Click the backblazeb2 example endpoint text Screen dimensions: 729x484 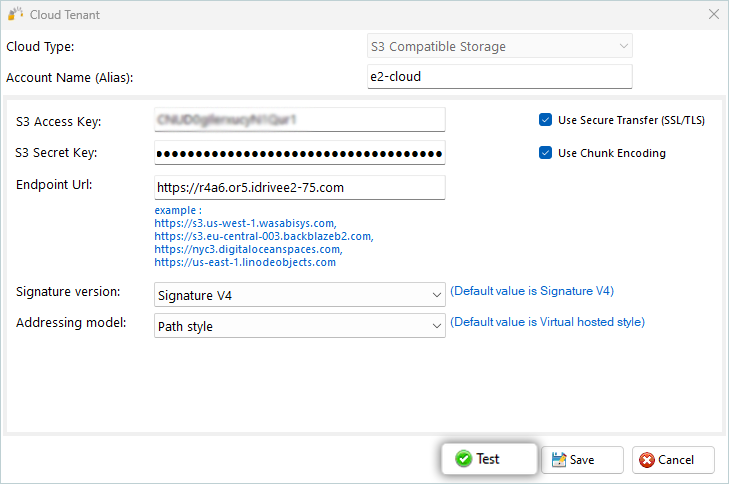tap(264, 237)
